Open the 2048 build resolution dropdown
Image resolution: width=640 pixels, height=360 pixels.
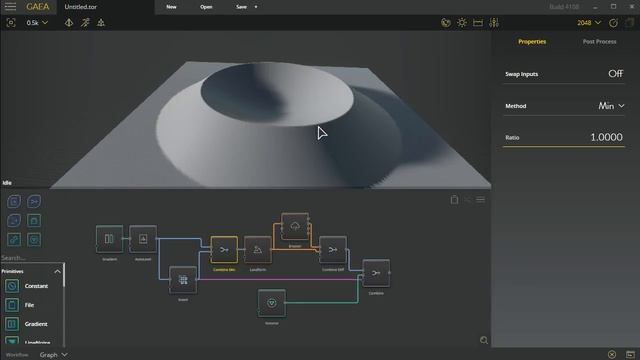click(x=589, y=23)
